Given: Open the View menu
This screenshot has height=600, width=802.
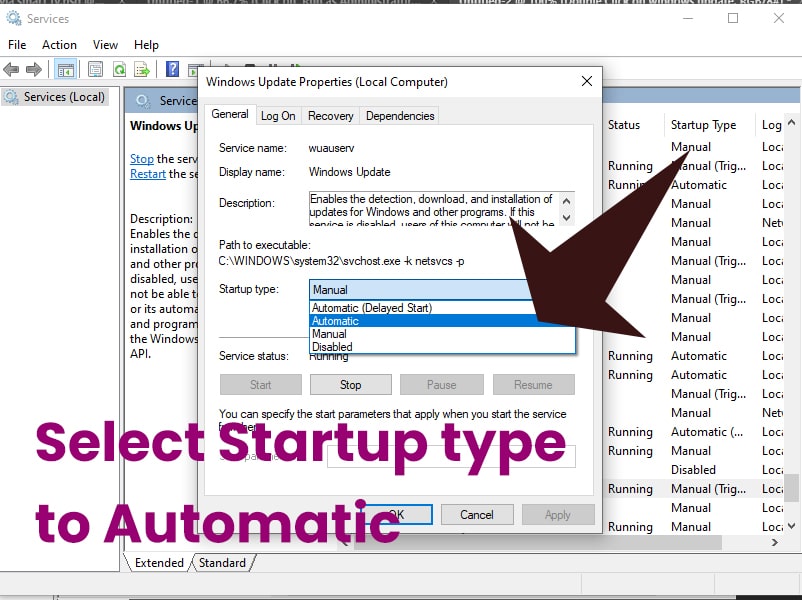Looking at the screenshot, I should 105,45.
